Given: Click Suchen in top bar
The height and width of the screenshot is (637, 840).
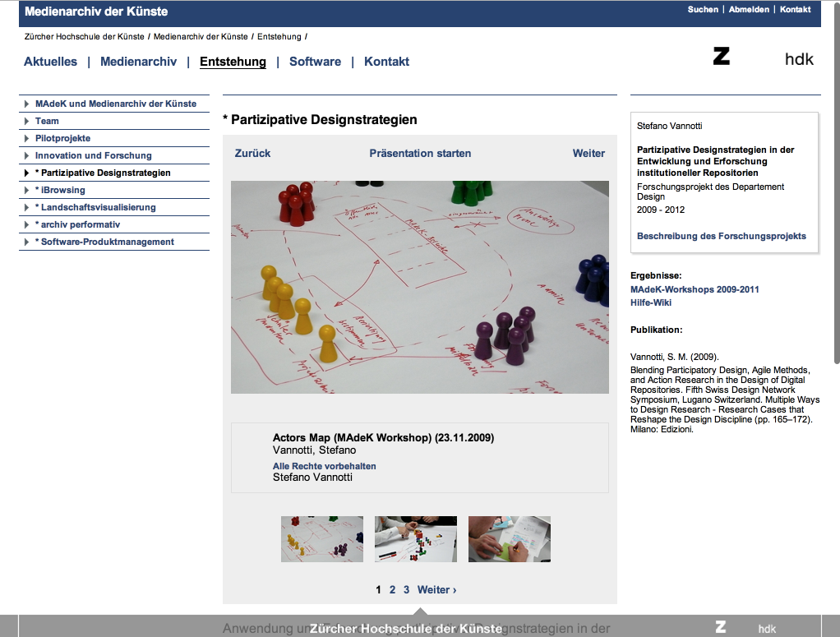Looking at the screenshot, I should pos(703,10).
